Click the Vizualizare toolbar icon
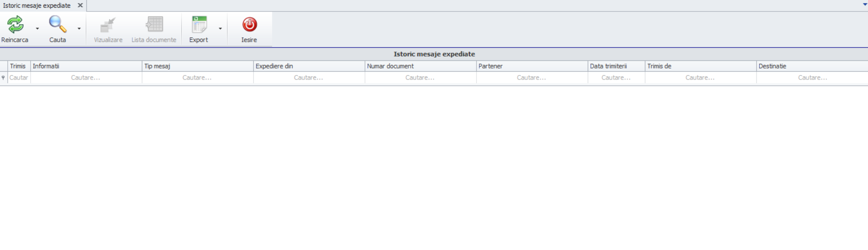This screenshot has width=868, height=250. coord(108,25)
